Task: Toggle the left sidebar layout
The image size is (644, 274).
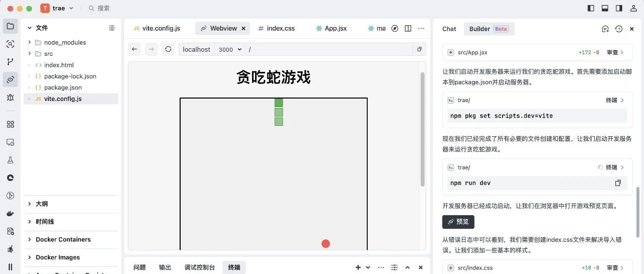Action: pos(591,8)
